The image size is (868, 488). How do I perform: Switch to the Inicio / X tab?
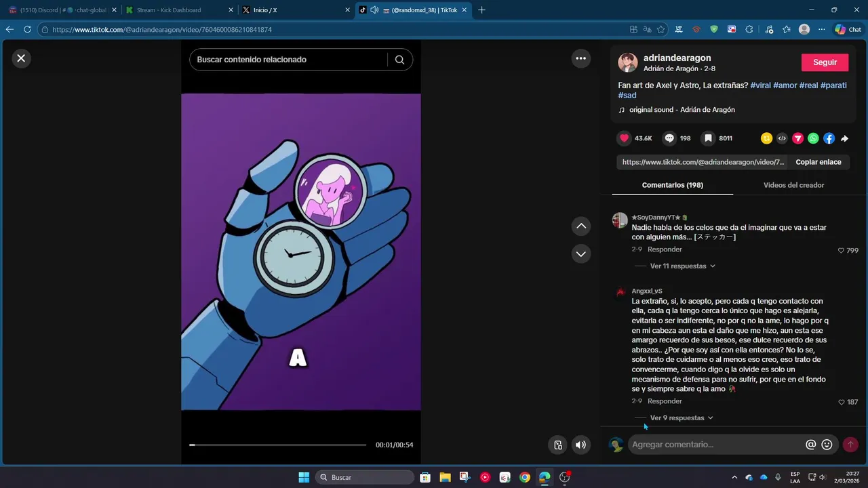coord(296,10)
